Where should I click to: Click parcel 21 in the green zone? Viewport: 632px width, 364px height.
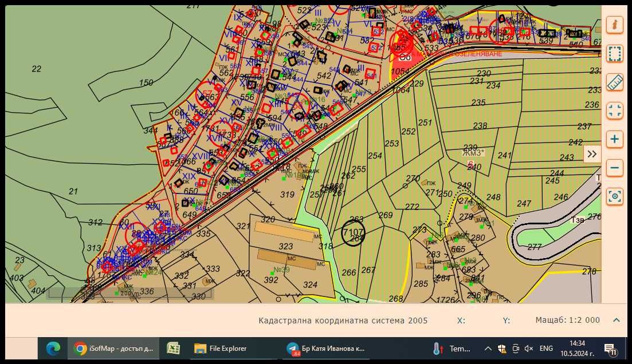[73, 191]
